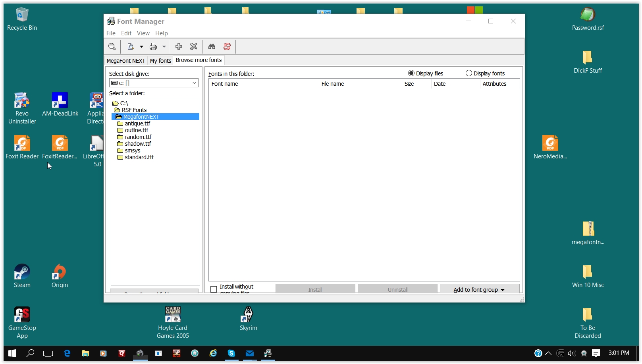This screenshot has width=642, height=364.
Task: Click the red refresh arrows icon
Action: pos(227,47)
